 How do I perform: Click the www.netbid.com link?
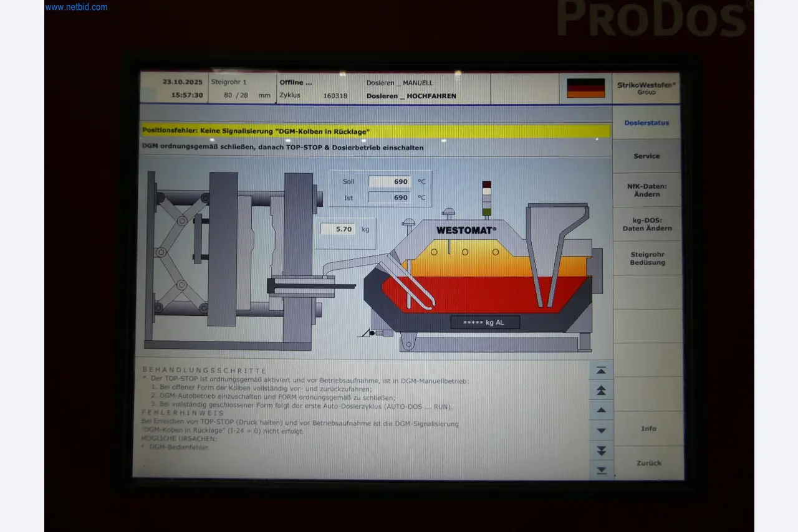click(76, 7)
